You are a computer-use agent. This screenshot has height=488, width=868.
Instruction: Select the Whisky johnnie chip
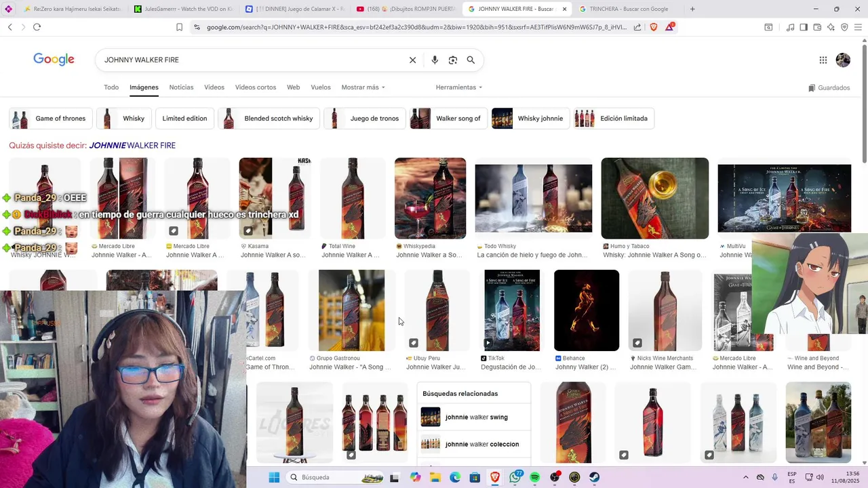[x=530, y=119]
